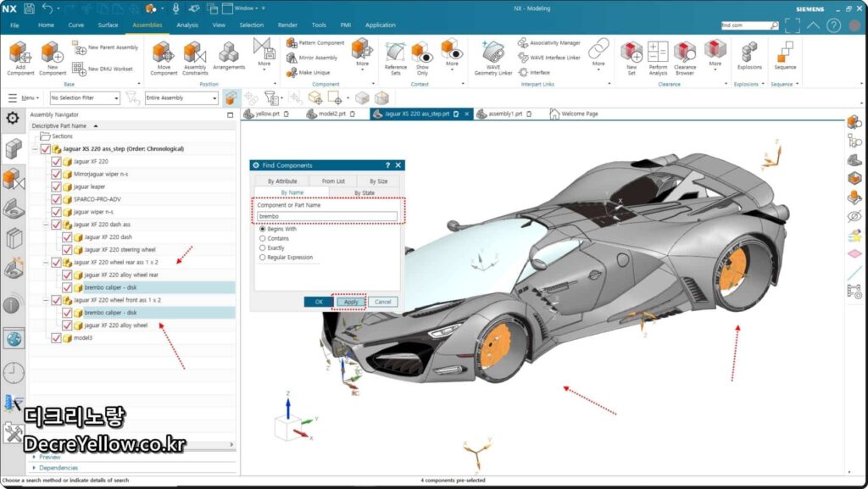This screenshot has width=868, height=489.
Task: Click the New Component icon
Action: 52,58
